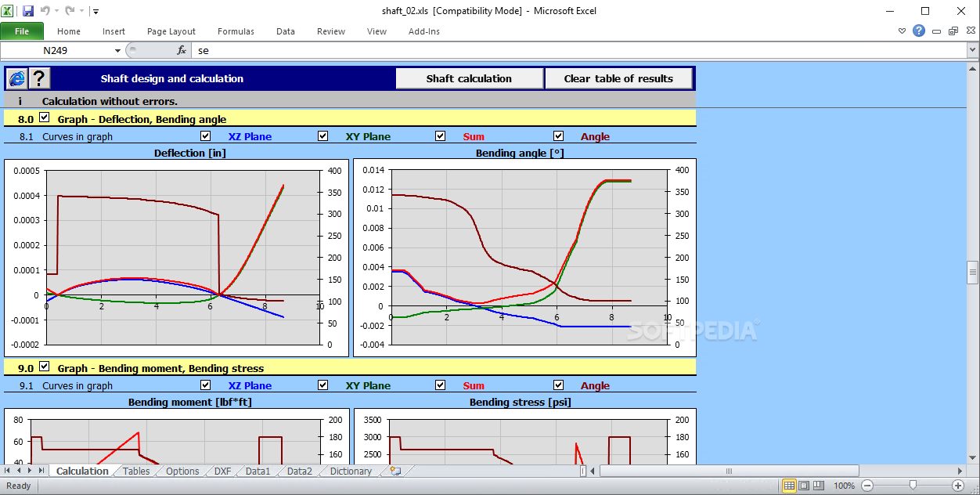Viewport: 980px width, 495px height.
Task: Switch to Page Break Preview
Action: click(x=818, y=486)
